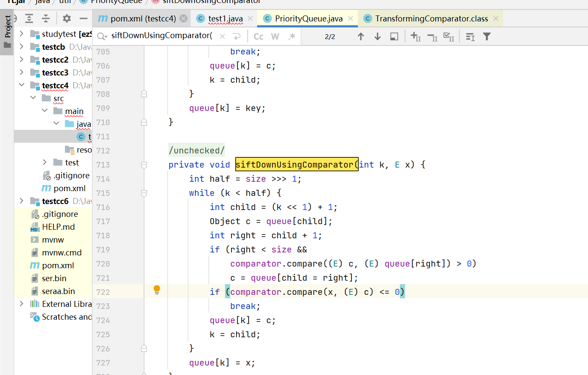
Task: Add selection for next occurrence icon
Action: [415, 36]
